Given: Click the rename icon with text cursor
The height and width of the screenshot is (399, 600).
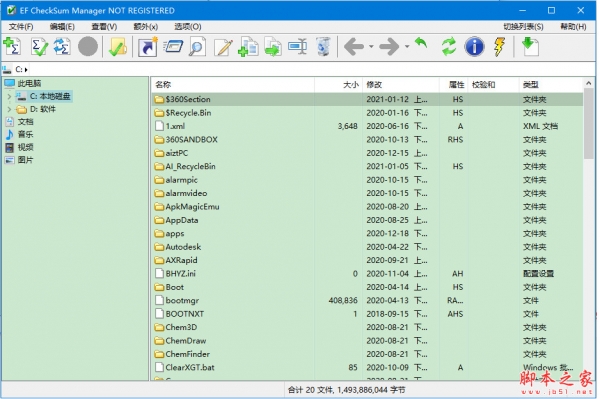Looking at the screenshot, I should click(298, 47).
